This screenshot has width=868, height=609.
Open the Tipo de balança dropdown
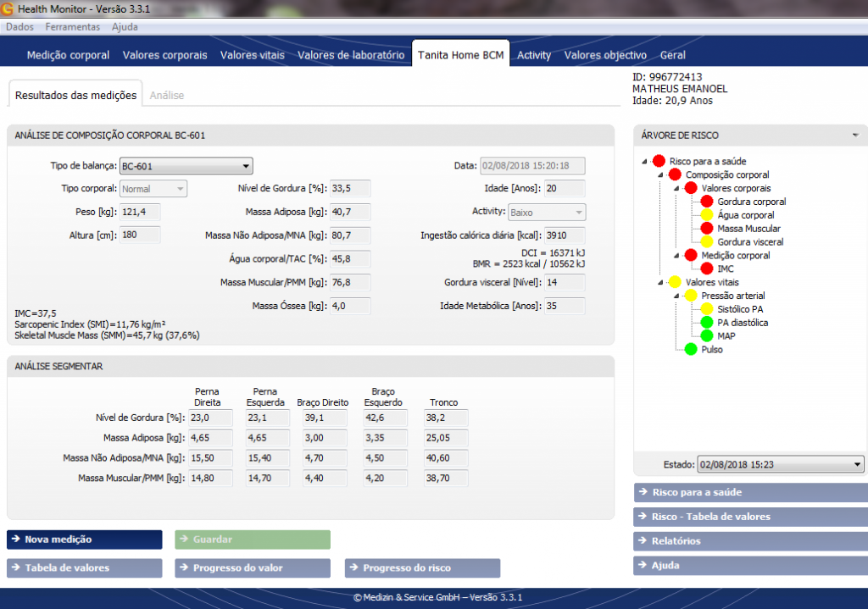[x=246, y=166]
